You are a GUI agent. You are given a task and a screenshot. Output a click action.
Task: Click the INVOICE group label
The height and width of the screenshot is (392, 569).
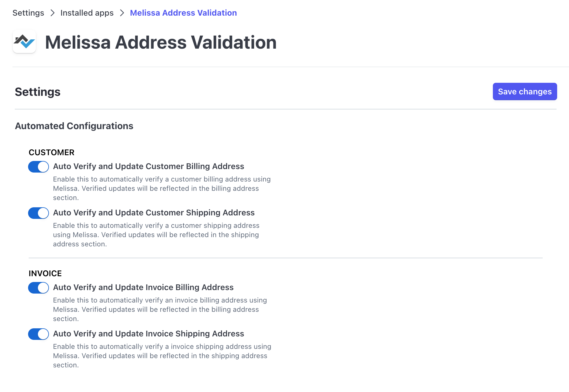tap(45, 273)
